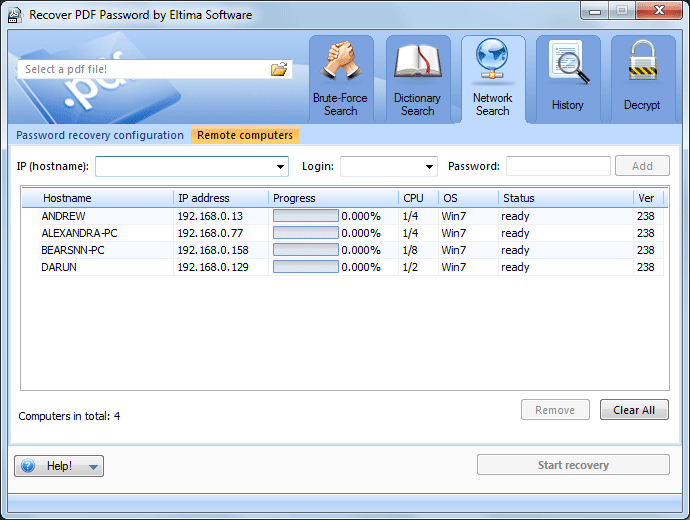Viewport: 690px width, 520px height.
Task: Open the History panel
Action: coord(568,79)
